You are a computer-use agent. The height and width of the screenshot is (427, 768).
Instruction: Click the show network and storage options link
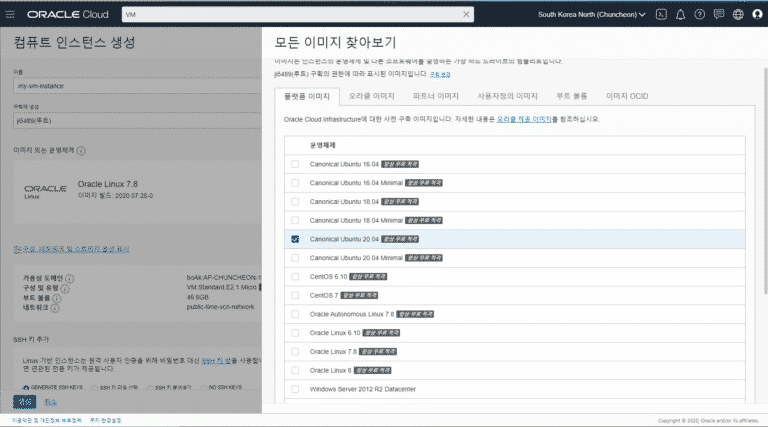tap(72, 249)
